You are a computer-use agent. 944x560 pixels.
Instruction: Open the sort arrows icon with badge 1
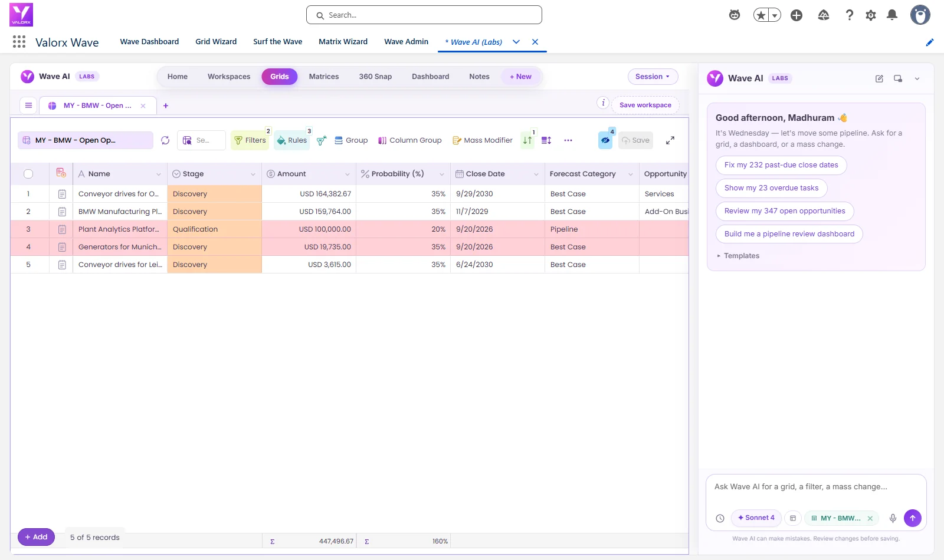coord(527,140)
